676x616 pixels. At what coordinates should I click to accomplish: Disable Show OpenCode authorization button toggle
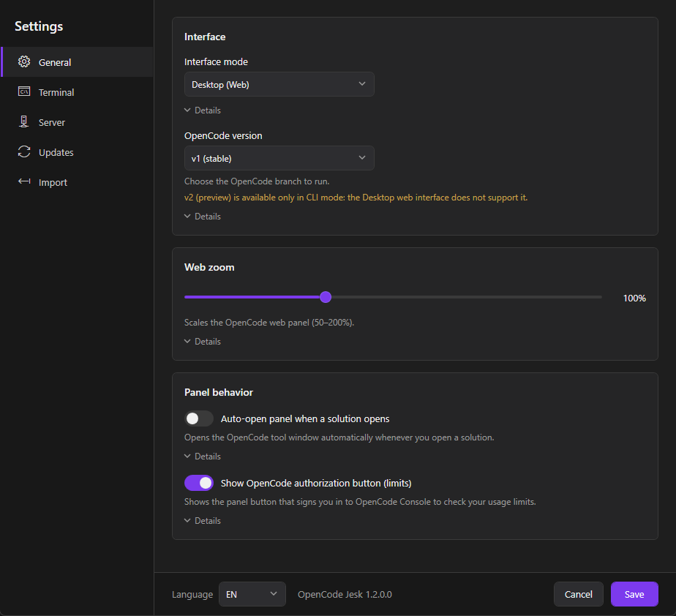tap(199, 483)
